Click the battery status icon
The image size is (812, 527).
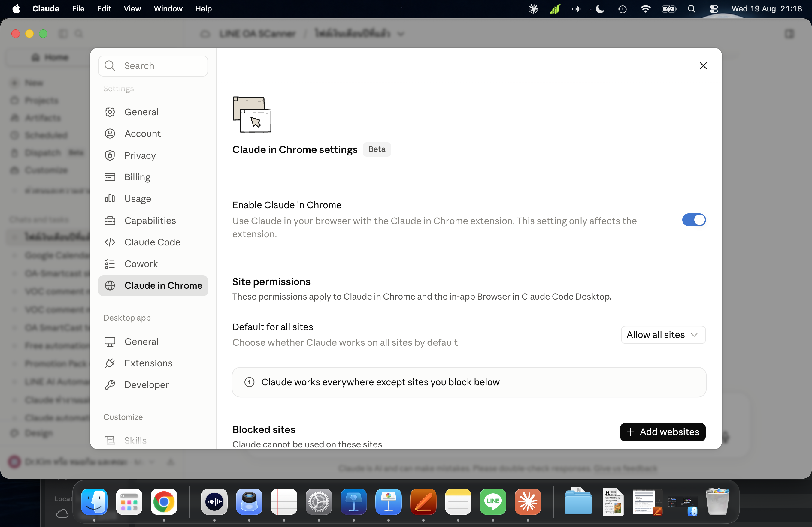click(x=669, y=8)
